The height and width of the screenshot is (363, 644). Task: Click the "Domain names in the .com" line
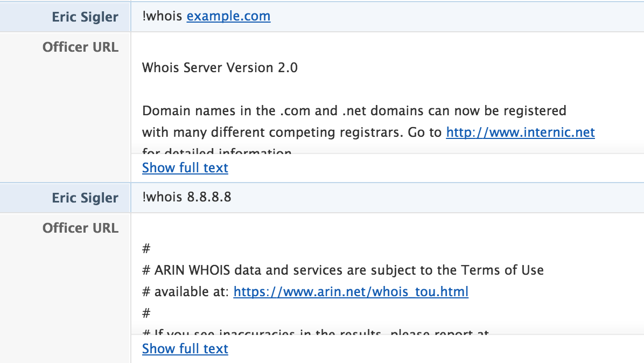click(x=354, y=111)
